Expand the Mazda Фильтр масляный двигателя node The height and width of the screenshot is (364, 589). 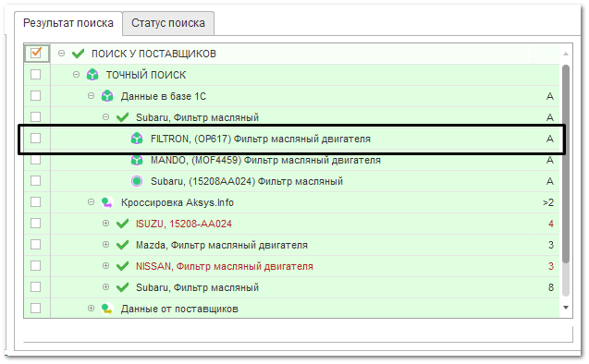[x=106, y=244]
